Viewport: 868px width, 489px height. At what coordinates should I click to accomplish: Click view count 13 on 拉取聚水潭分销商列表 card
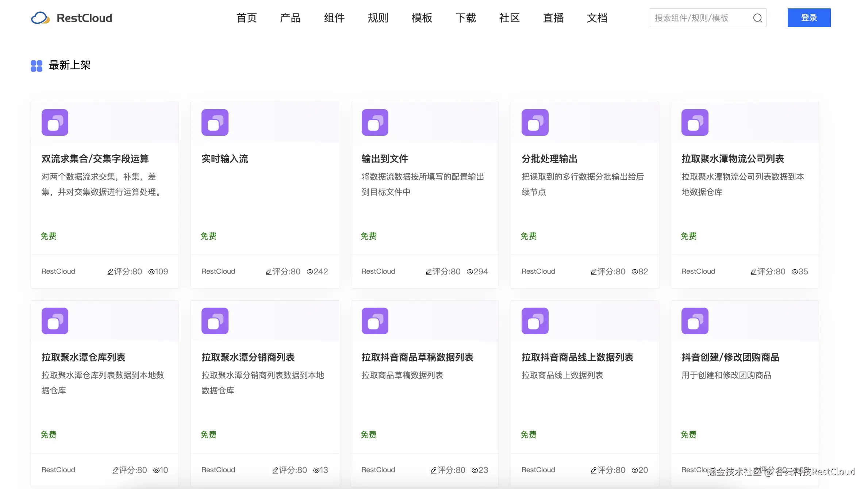(x=324, y=470)
